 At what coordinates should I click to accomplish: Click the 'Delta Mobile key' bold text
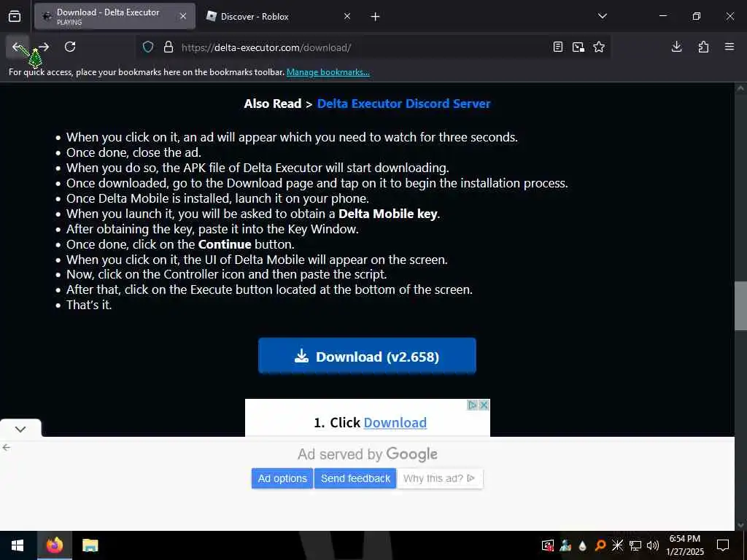[388, 214]
